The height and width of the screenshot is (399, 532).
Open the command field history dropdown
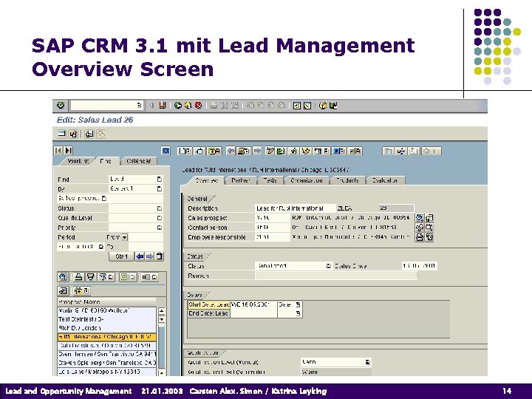point(139,106)
